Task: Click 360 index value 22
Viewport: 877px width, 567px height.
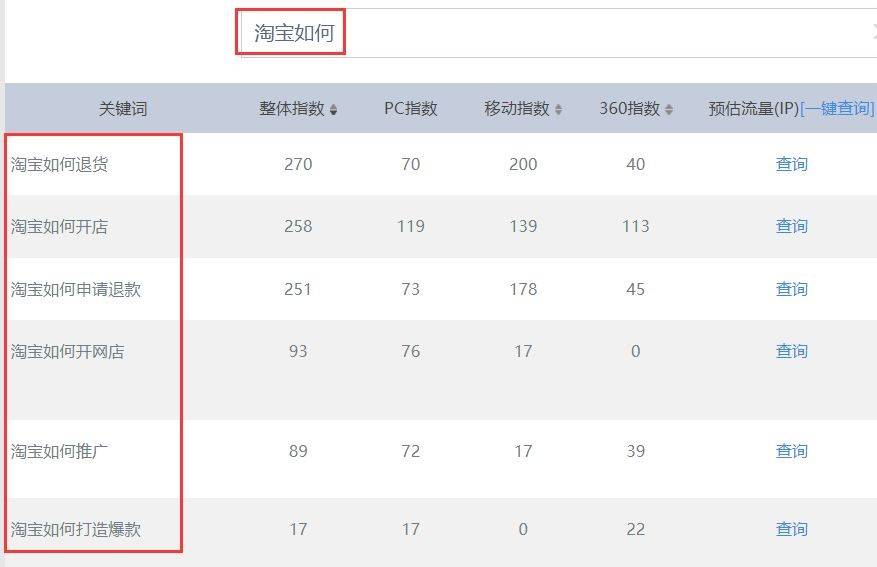Action: tap(635, 529)
